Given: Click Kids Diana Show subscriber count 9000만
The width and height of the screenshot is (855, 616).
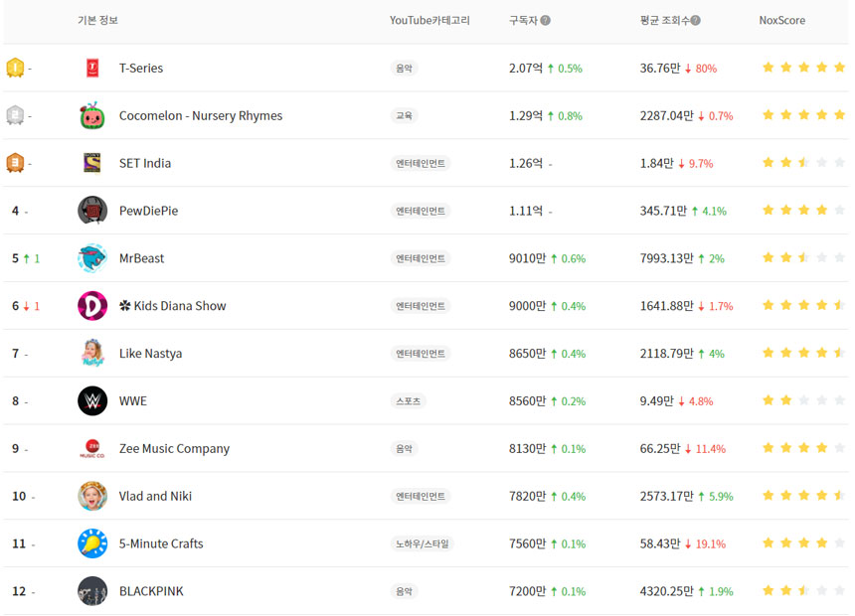Looking at the screenshot, I should [x=527, y=306].
